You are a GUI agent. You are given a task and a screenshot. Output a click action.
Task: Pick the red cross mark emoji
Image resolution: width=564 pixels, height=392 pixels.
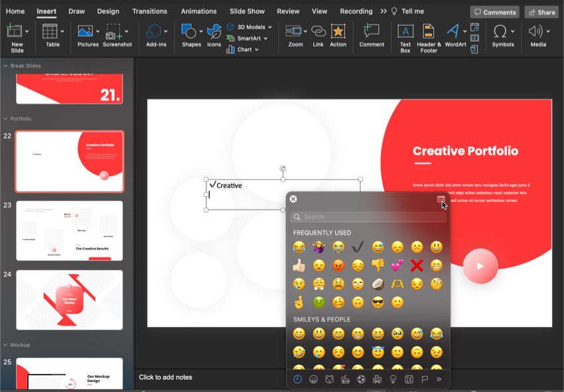point(416,265)
